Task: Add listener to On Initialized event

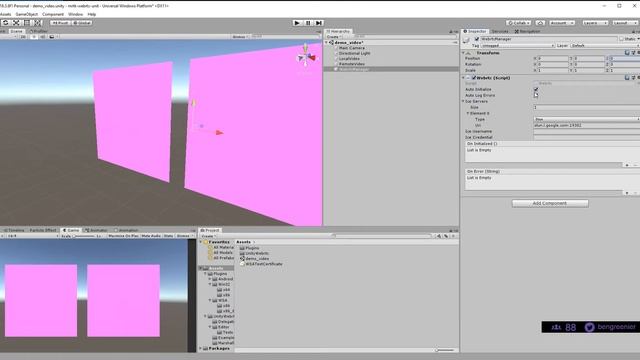Action: [627, 165]
